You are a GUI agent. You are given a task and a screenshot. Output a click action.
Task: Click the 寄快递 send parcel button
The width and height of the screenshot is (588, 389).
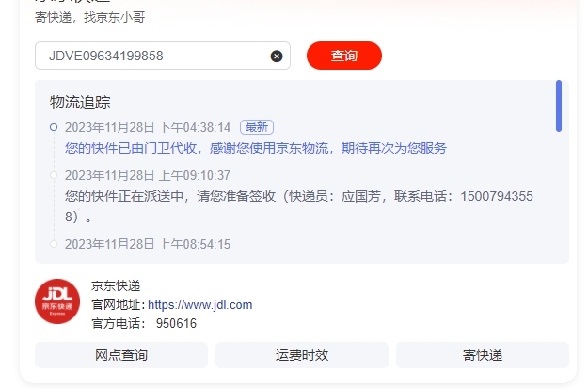pos(483,355)
